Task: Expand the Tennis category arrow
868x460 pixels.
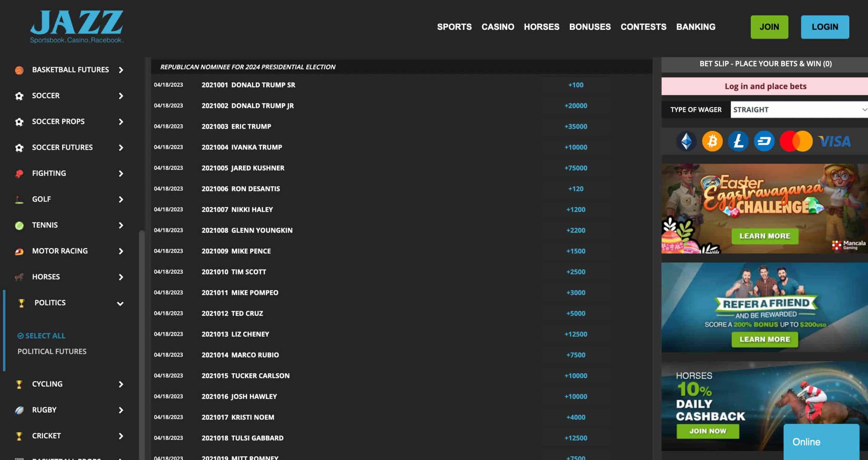Action: (x=121, y=226)
